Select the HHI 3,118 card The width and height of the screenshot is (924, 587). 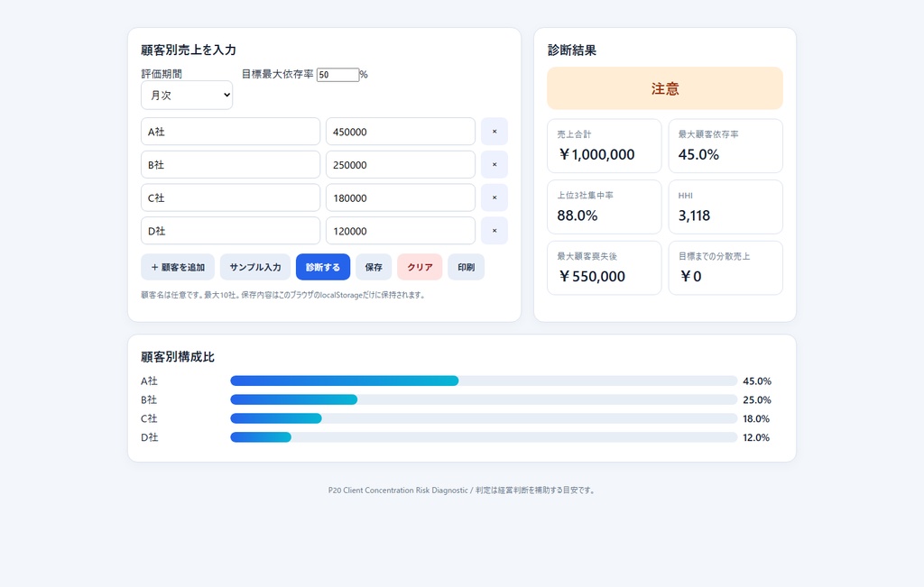(725, 206)
